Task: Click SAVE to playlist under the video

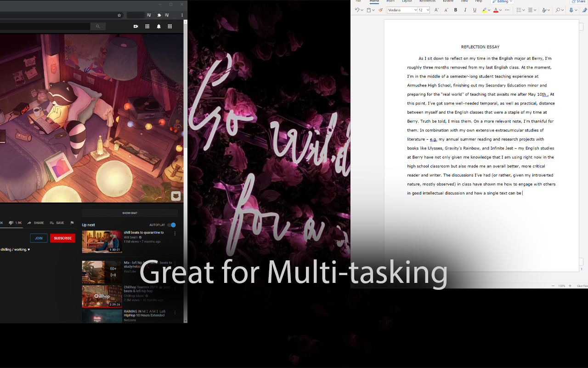Action: [x=57, y=223]
